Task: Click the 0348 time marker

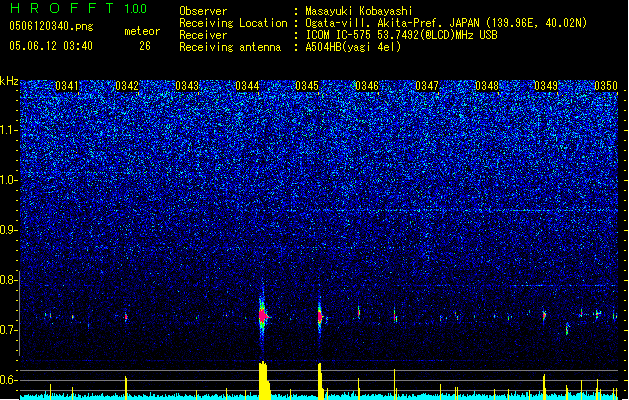Action: pyautogui.click(x=487, y=86)
